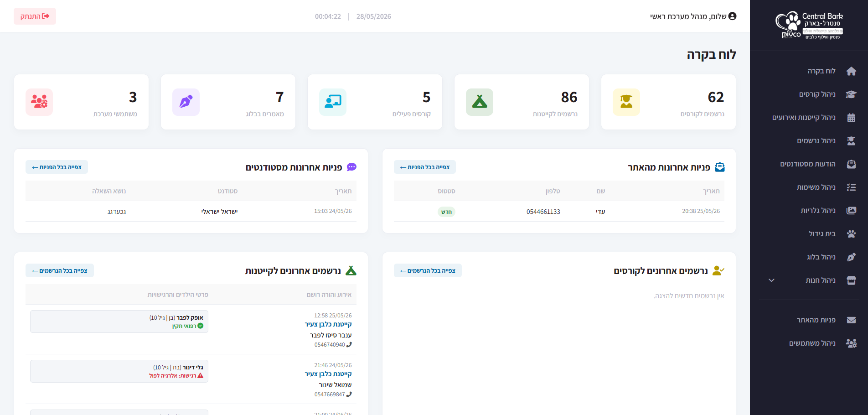Viewport: 868px width, 415px height.
Task: Expand the ניהול חנות submenu chevron
Action: tap(771, 280)
